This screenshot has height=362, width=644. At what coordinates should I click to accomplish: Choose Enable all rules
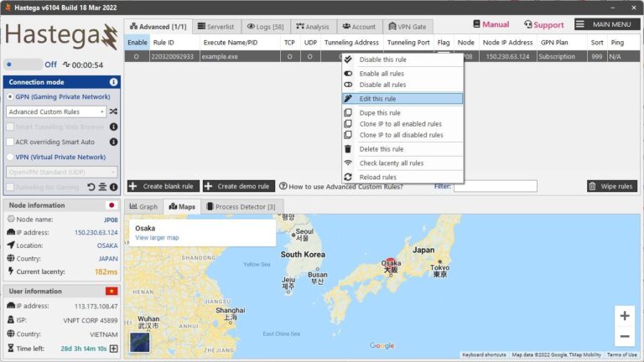[x=402, y=74]
